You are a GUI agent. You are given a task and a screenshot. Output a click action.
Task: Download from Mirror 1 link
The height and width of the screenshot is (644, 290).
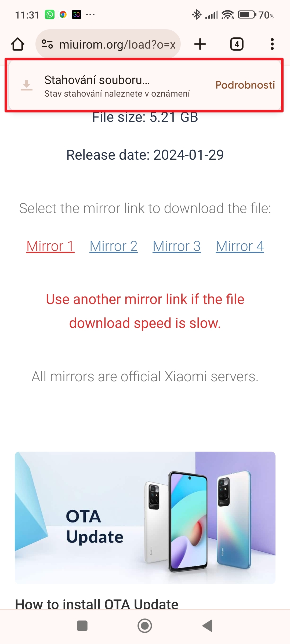coord(50,246)
